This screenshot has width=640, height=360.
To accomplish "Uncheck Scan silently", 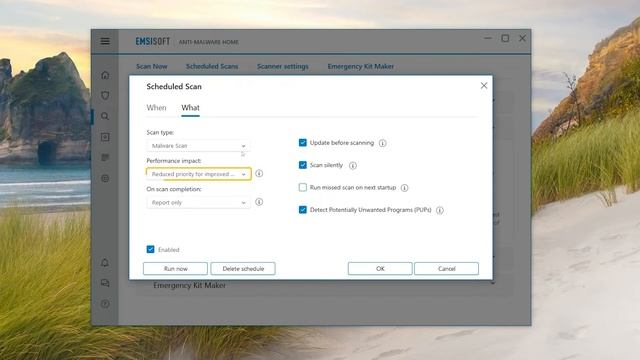I will [x=302, y=165].
